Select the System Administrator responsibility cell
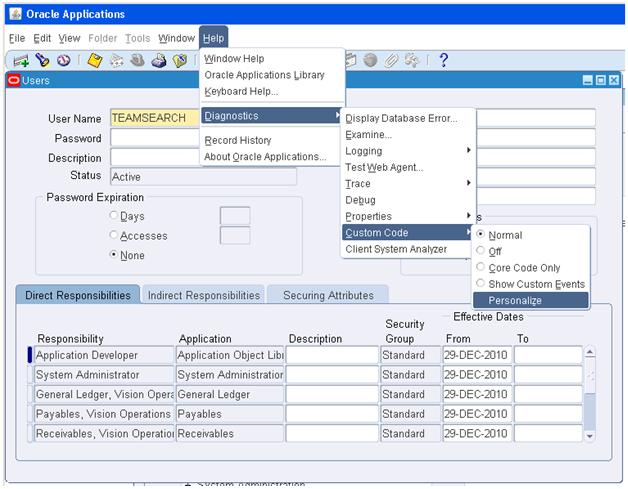This screenshot has height=489, width=628. 104,375
